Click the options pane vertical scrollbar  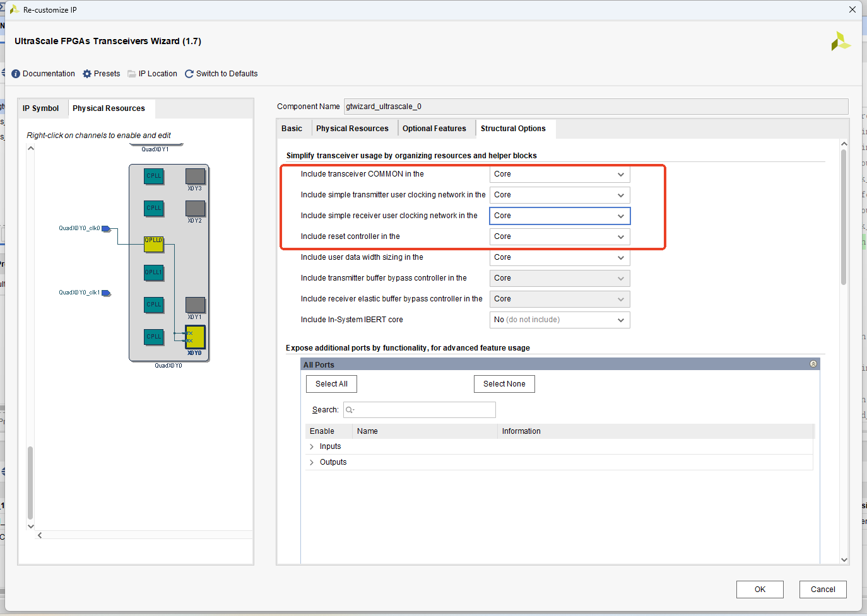pos(844,218)
